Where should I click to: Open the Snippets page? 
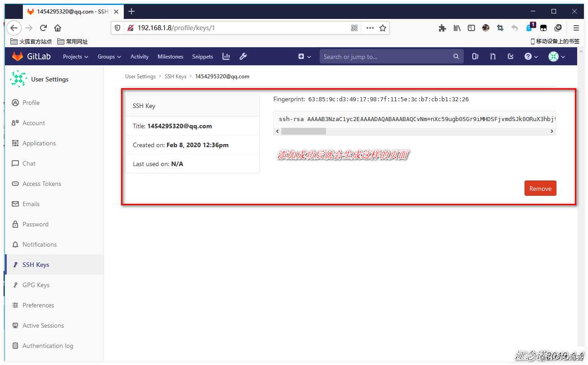point(203,57)
